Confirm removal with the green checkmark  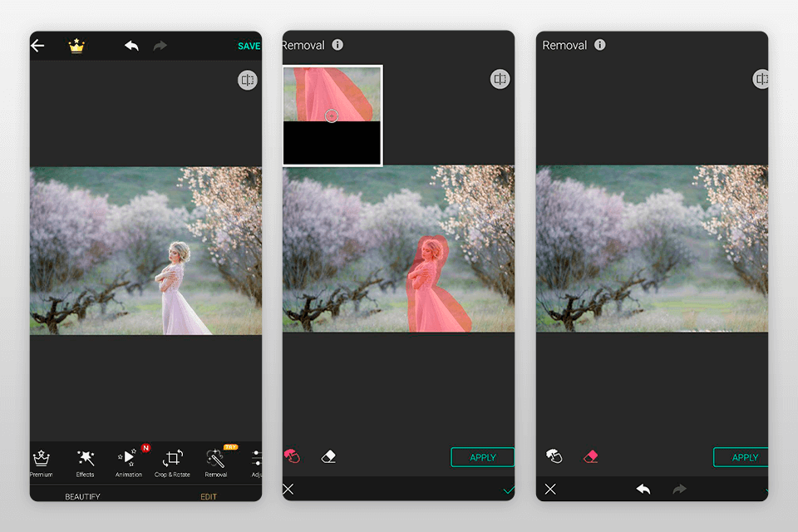pos(509,490)
